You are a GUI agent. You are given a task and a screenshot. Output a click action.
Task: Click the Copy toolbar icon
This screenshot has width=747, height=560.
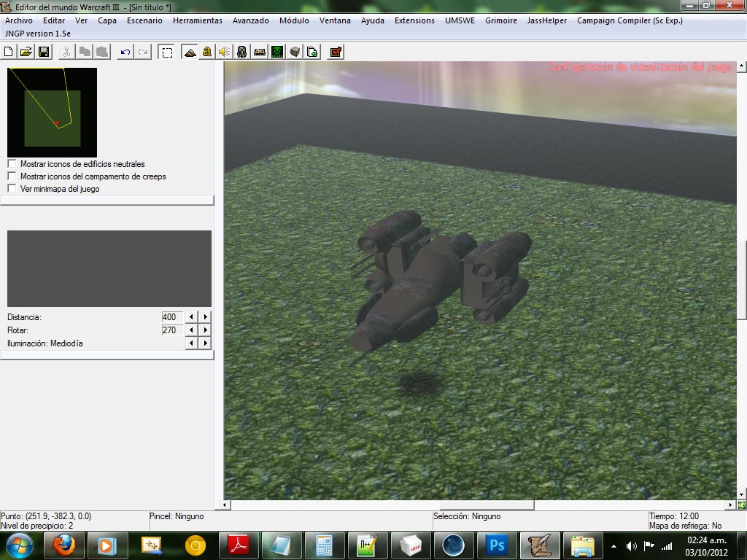(x=85, y=52)
